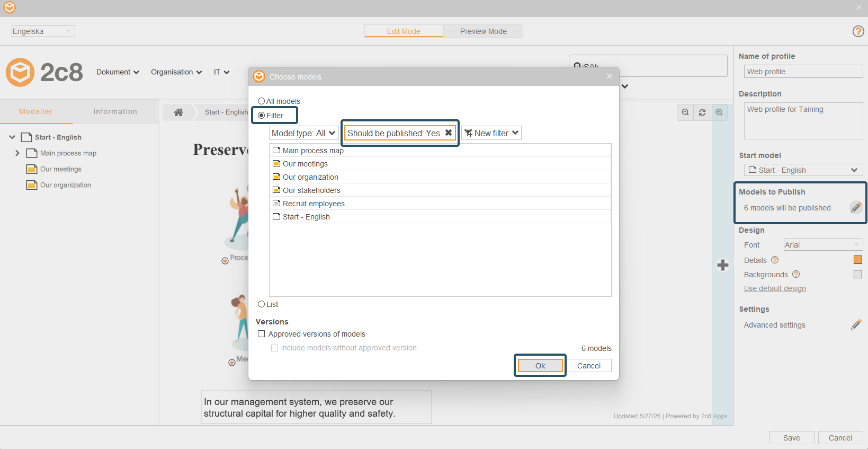Open the Engelska language dropdown
868x449 pixels.
(x=43, y=31)
